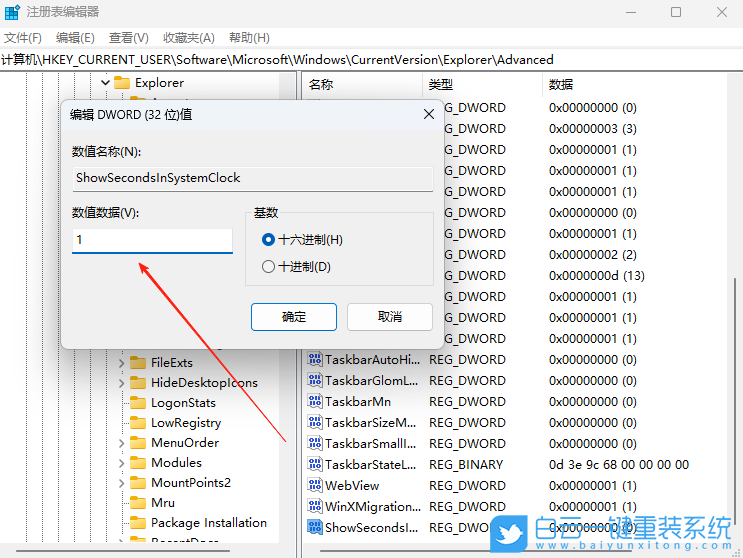Viewport: 743px width, 558px height.
Task: Open the 查看(V) menu
Action: 128,37
